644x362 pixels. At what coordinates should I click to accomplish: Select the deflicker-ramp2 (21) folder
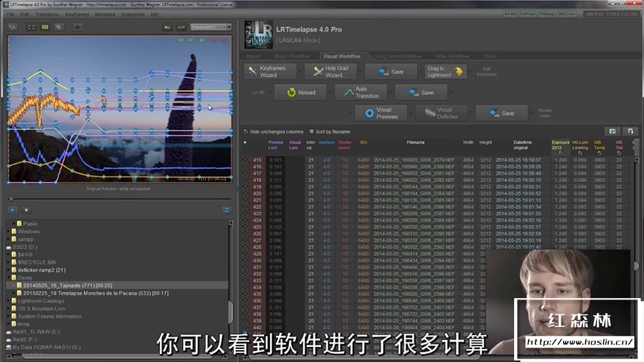[x=38, y=270]
